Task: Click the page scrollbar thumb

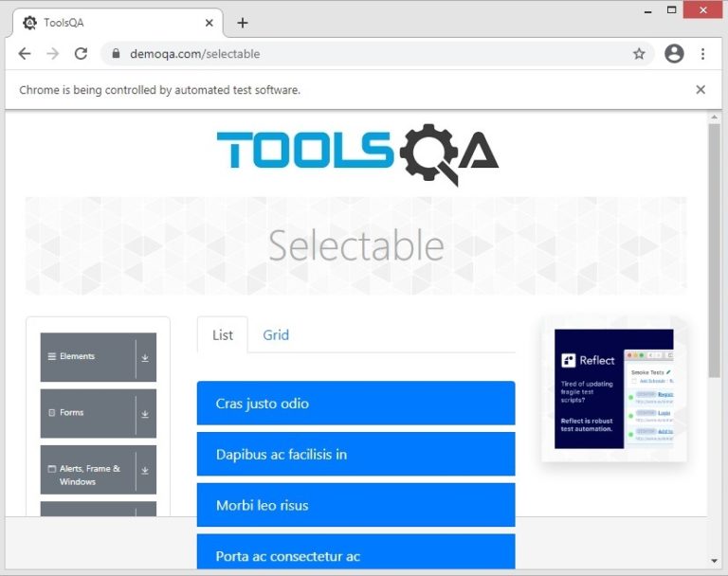Action: click(714, 251)
